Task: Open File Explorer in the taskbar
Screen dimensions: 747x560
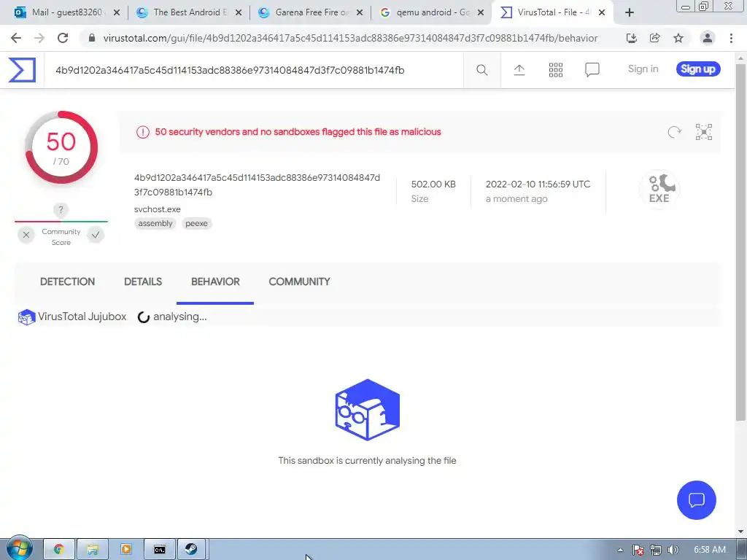Action: pyautogui.click(x=93, y=550)
